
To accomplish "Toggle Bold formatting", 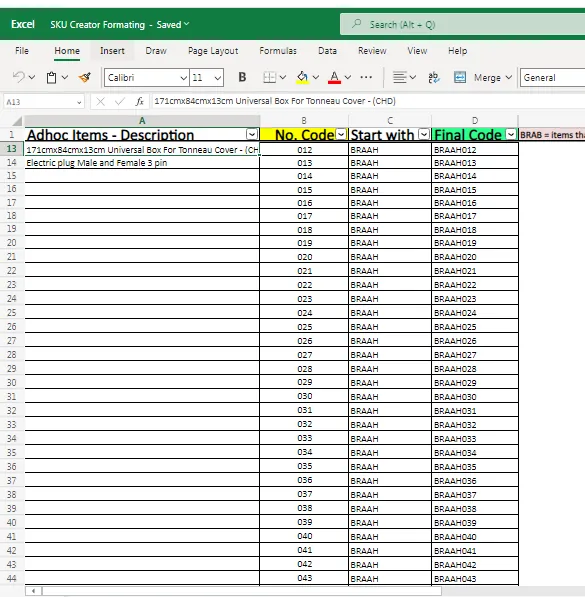I will (x=242, y=77).
